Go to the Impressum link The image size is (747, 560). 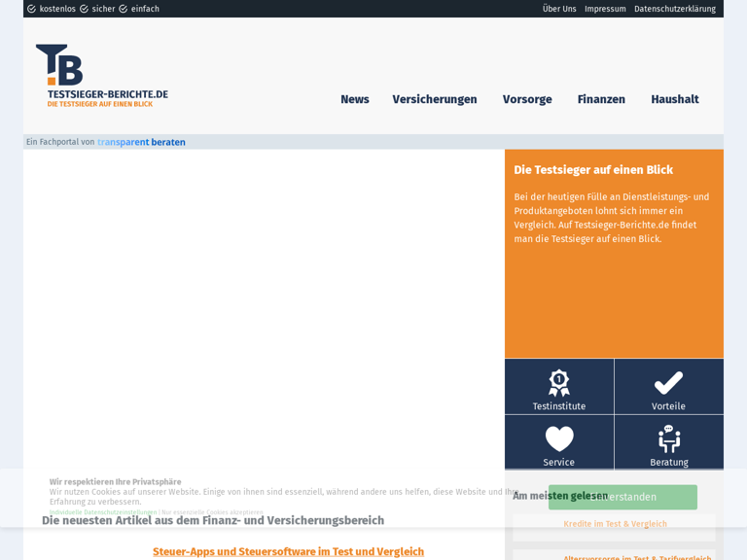(x=605, y=9)
